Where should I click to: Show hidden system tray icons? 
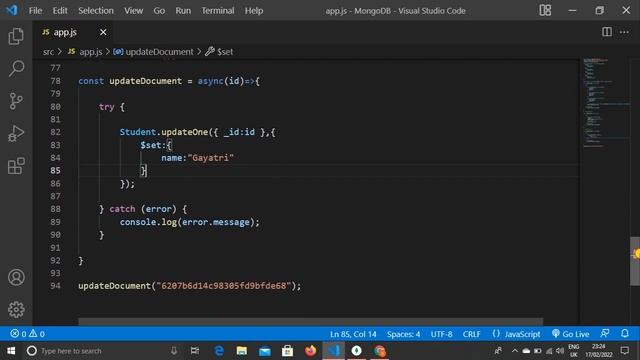(514, 351)
